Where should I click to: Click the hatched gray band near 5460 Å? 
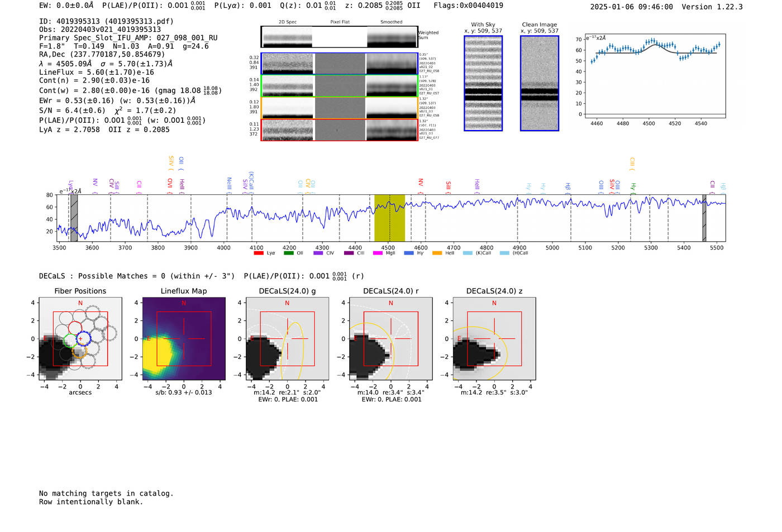pyautogui.click(x=704, y=218)
